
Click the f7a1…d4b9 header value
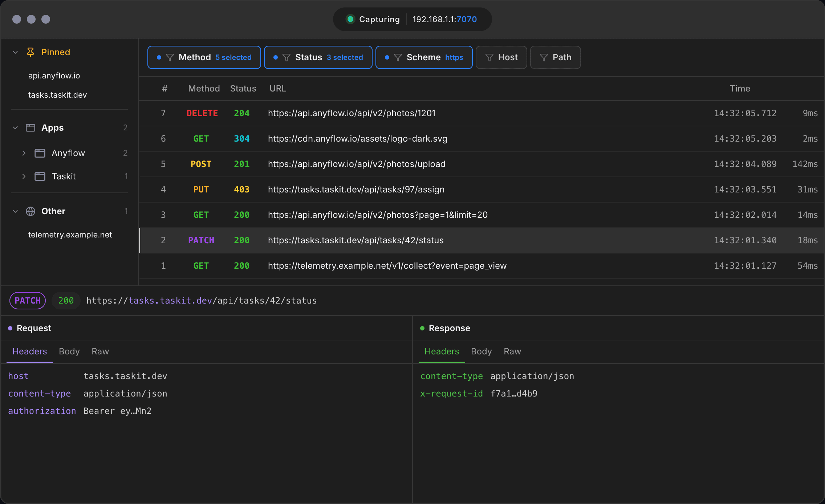pyautogui.click(x=514, y=394)
